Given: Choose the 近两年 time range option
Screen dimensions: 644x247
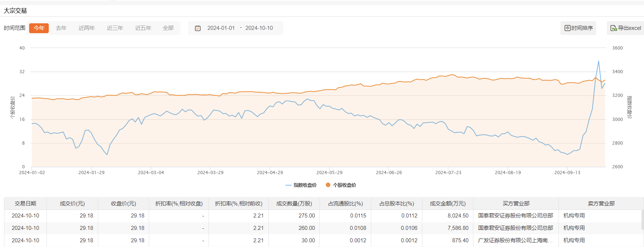Looking at the screenshot, I should tap(87, 28).
